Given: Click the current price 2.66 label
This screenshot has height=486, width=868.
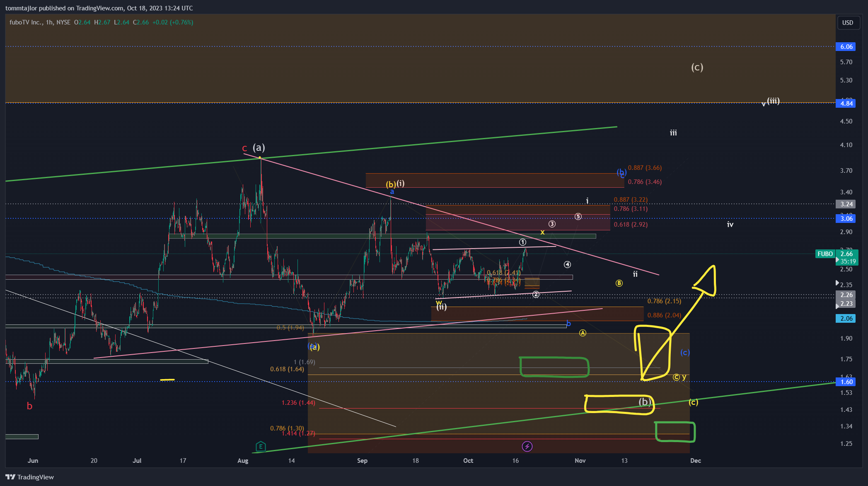Looking at the screenshot, I should (x=846, y=254).
